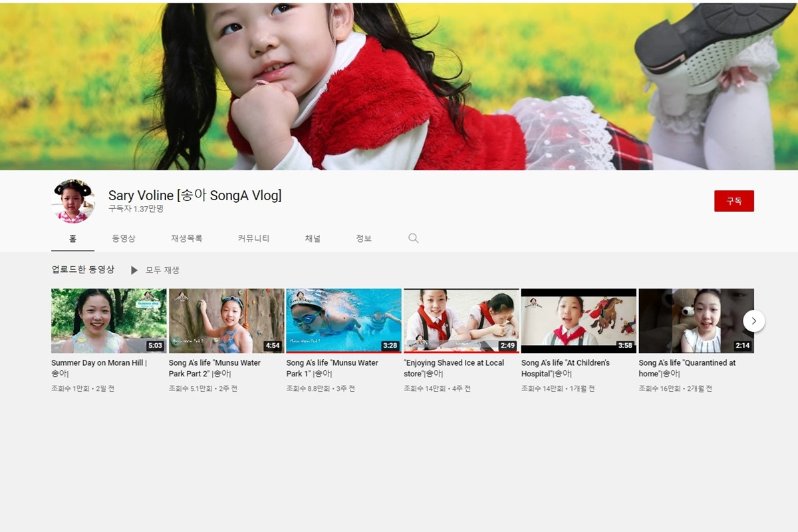Click view count 조회수 1만회 • 2일 전
The height and width of the screenshot is (532, 798).
(83, 388)
